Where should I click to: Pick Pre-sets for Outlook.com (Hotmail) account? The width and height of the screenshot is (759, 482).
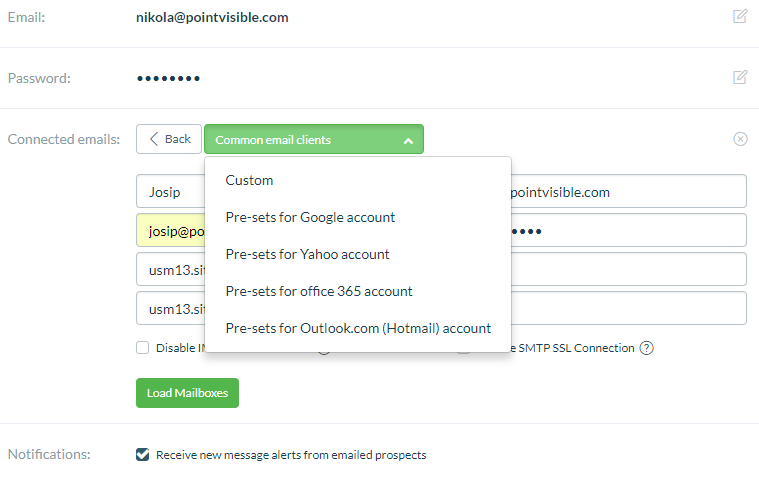[x=358, y=328]
